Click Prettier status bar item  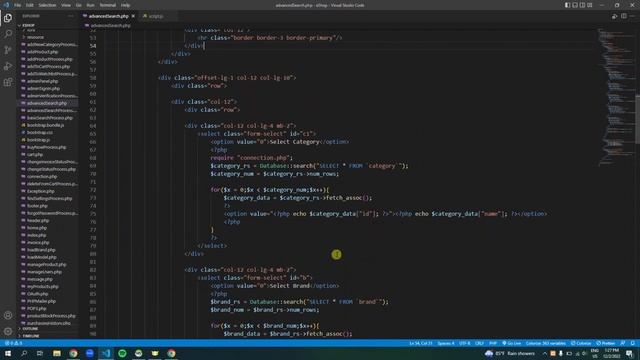point(606,343)
